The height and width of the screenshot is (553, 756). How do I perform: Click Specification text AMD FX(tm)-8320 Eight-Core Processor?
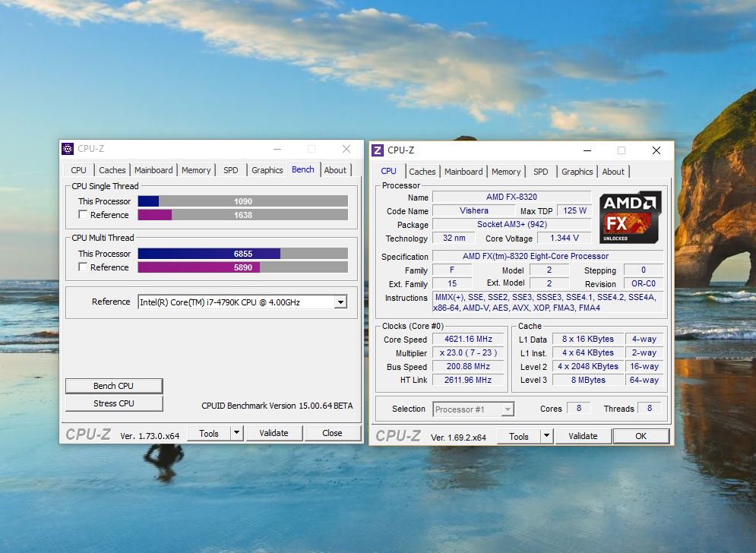[548, 256]
